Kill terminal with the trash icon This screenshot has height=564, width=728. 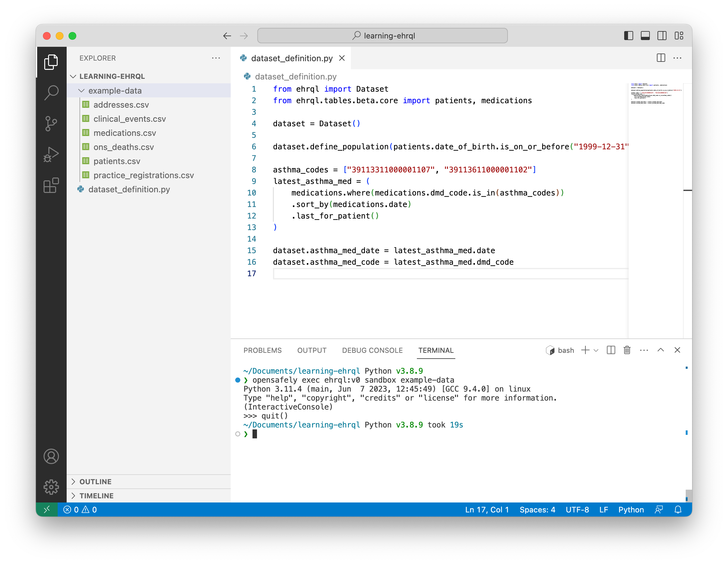pyautogui.click(x=627, y=350)
